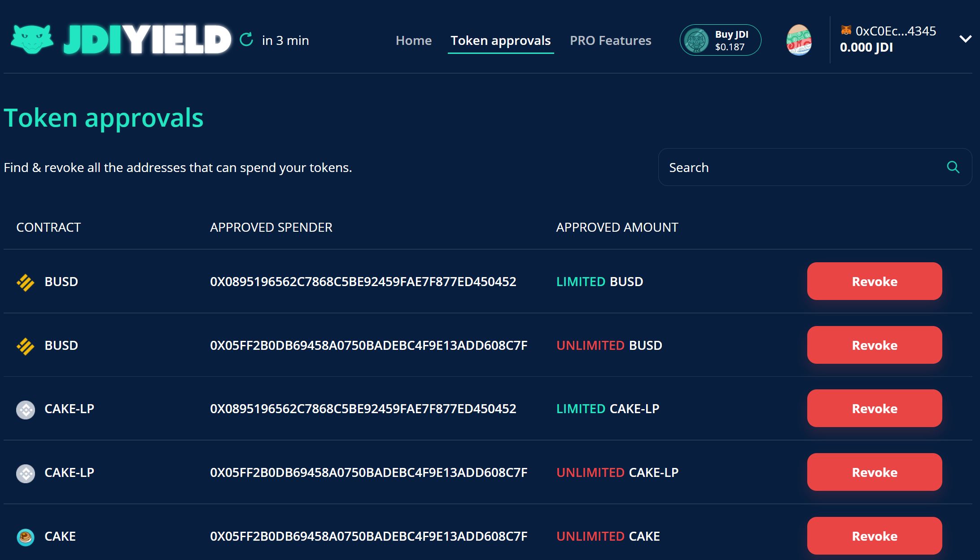Viewport: 980px width, 560px height.
Task: Click the CAKE-LP token icon in the third row
Action: (25, 409)
